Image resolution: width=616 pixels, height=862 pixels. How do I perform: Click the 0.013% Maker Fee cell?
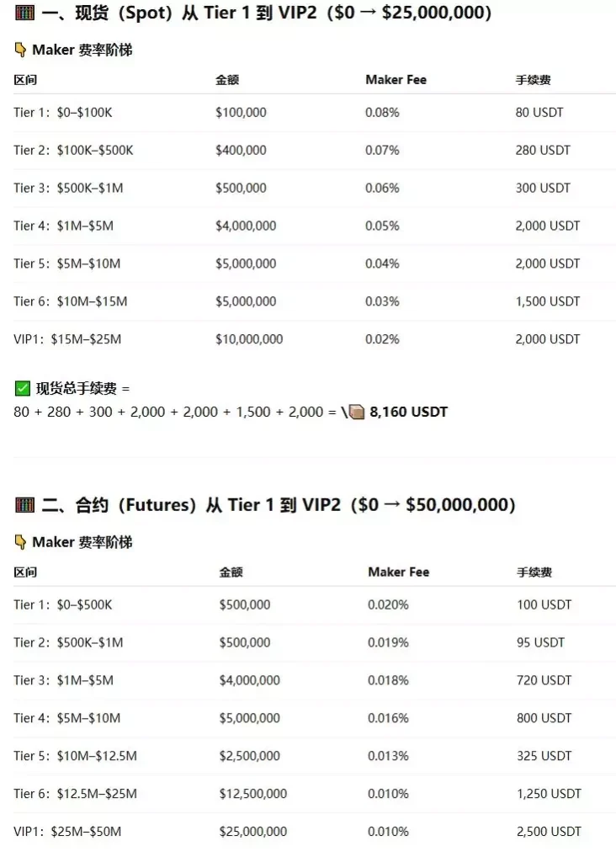[x=388, y=756]
